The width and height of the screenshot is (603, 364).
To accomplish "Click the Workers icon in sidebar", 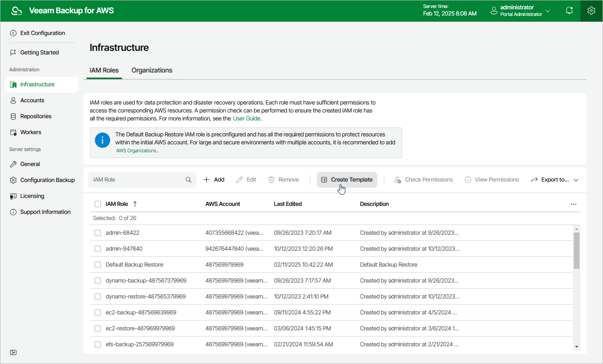I will (x=13, y=132).
